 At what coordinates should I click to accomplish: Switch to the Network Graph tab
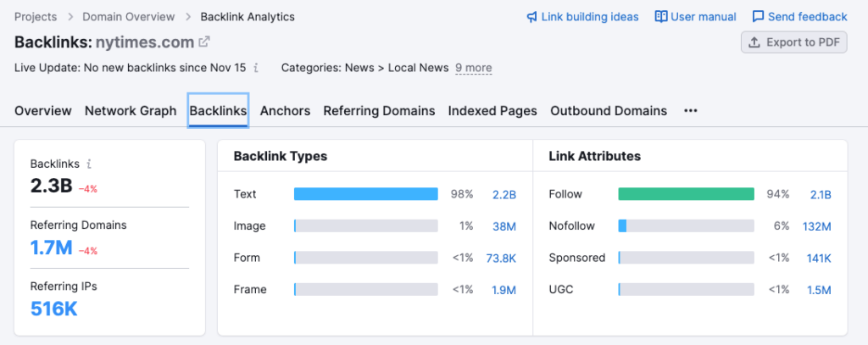[130, 111]
